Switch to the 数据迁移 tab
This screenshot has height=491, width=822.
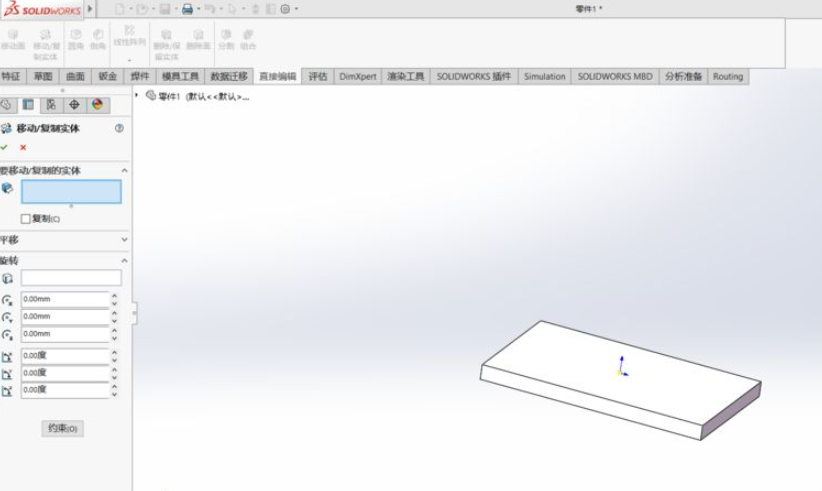pos(229,77)
